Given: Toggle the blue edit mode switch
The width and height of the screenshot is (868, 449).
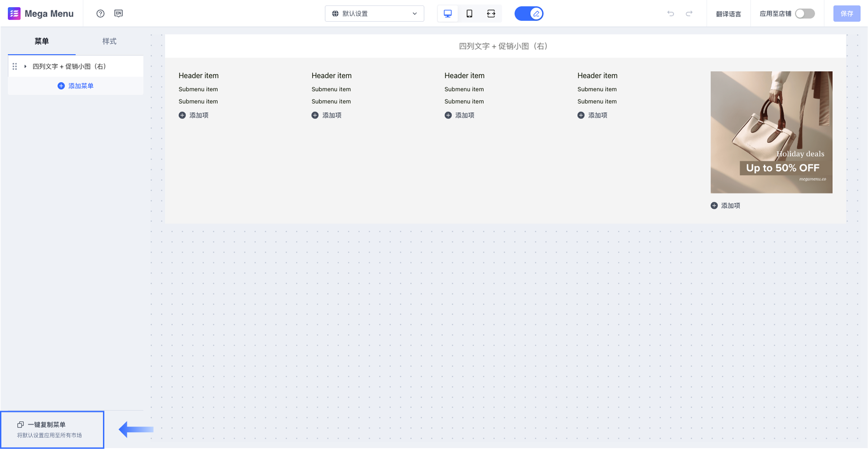Looking at the screenshot, I should pyautogui.click(x=529, y=14).
